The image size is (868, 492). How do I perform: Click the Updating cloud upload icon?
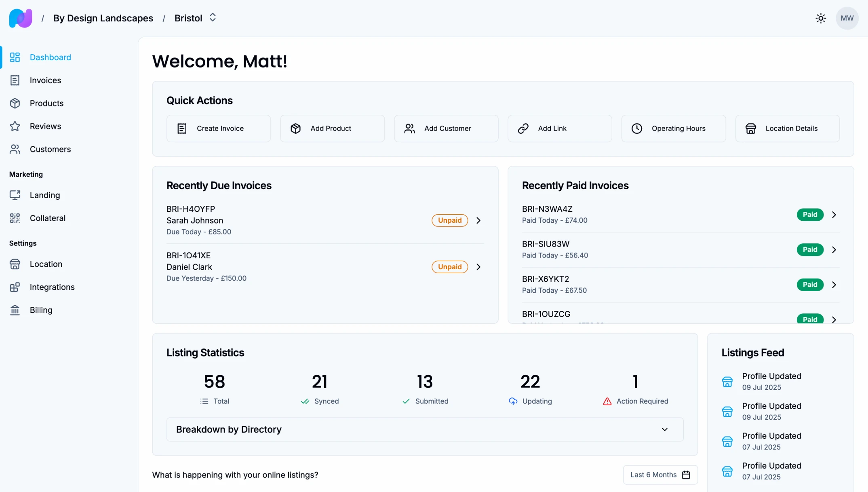tap(513, 401)
